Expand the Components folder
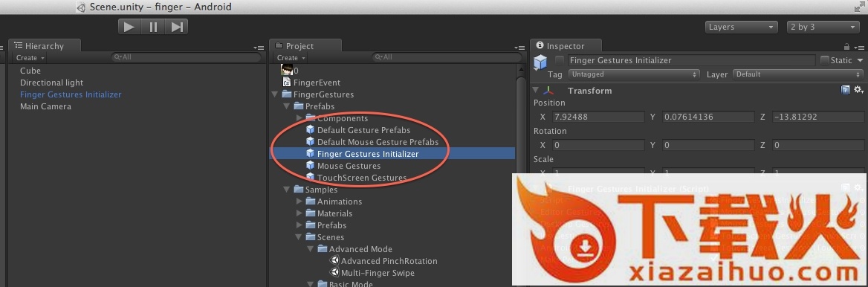 point(299,118)
